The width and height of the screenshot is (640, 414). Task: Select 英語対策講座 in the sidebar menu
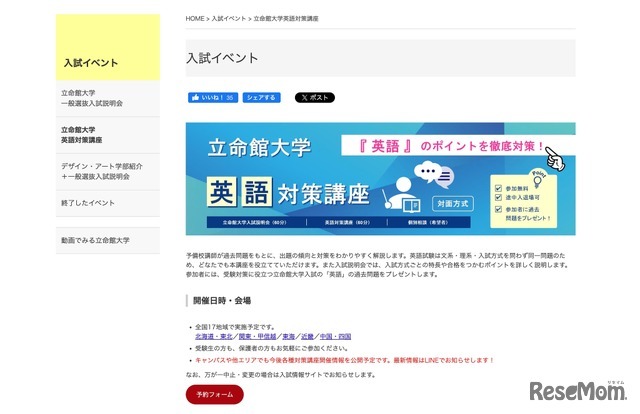[x=82, y=134]
